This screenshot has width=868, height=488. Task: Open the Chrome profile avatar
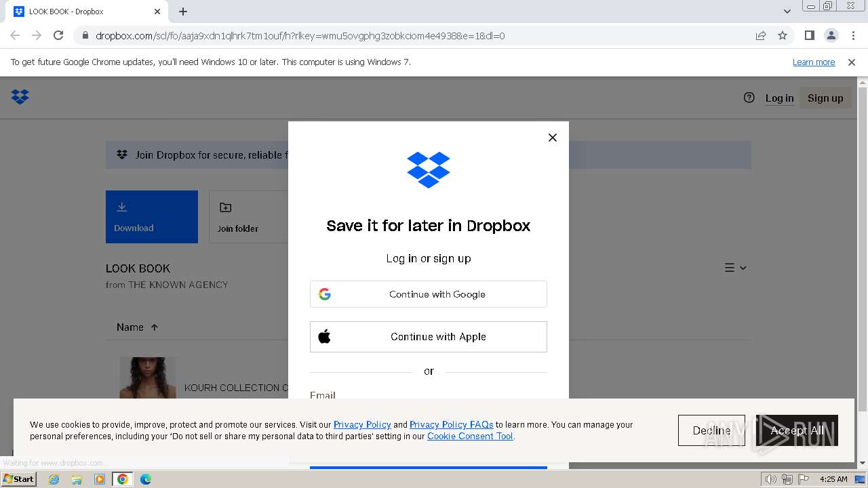(x=831, y=35)
